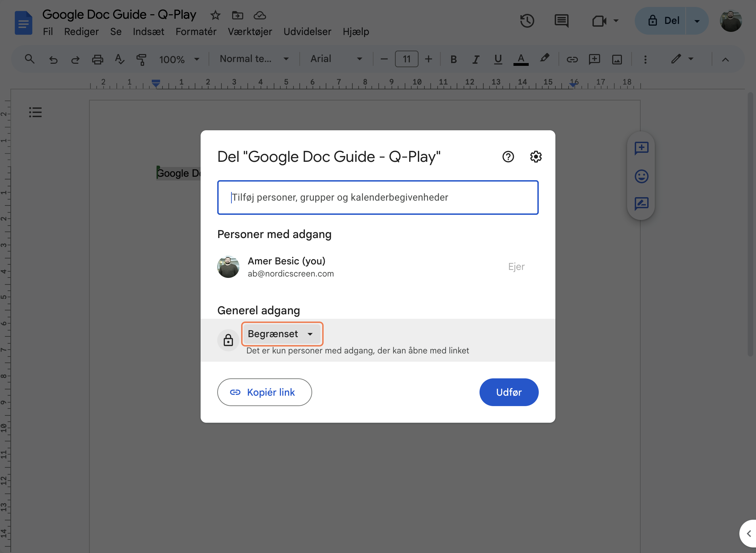Open the Arial font dropdown

(336, 59)
